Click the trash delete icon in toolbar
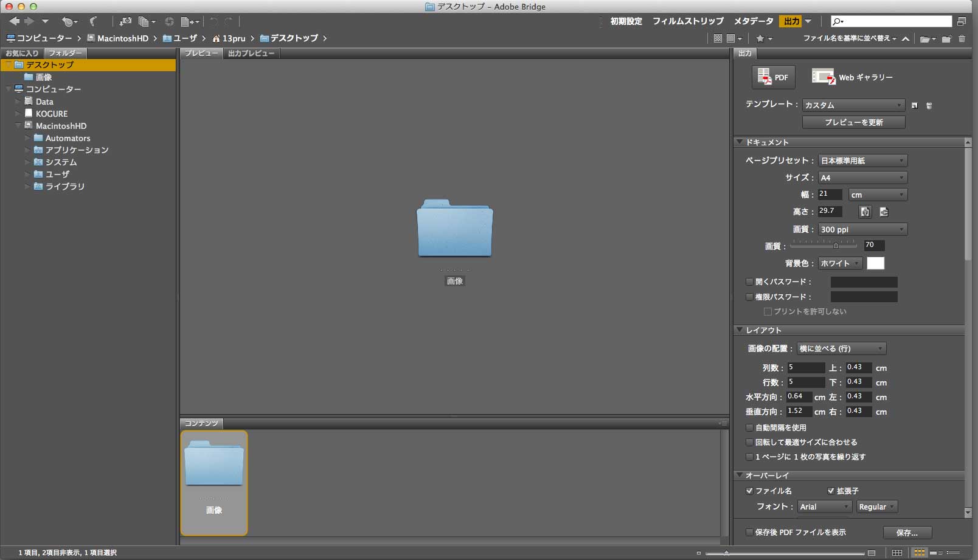 (x=962, y=38)
